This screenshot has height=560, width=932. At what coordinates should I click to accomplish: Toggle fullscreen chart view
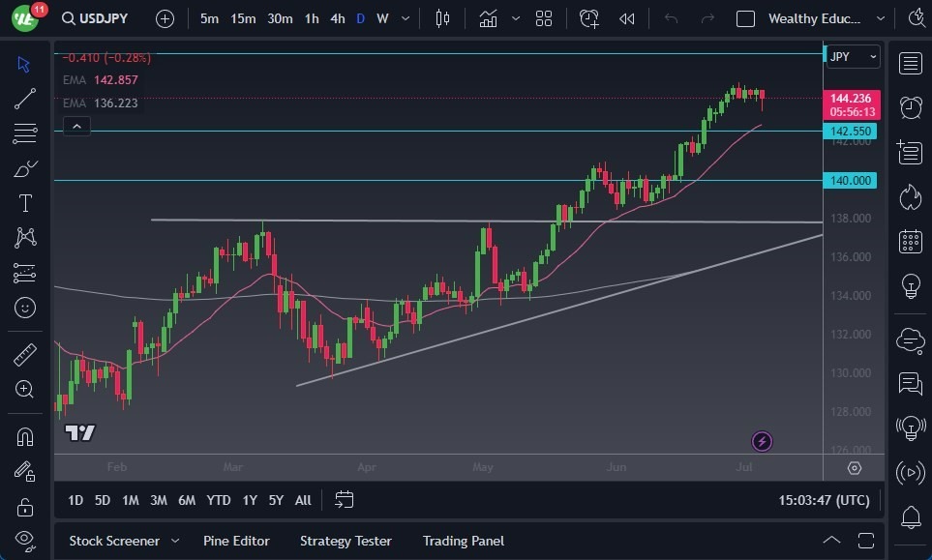(864, 541)
